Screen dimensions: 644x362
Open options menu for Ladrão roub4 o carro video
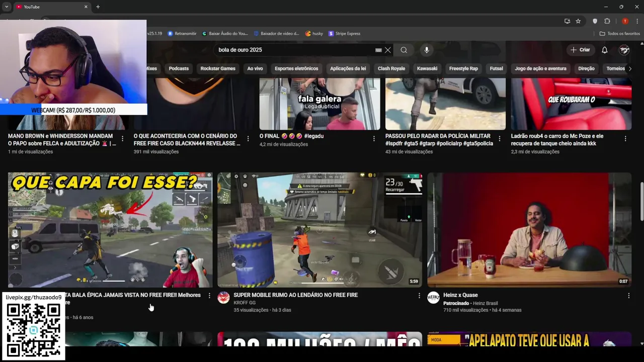click(x=625, y=138)
